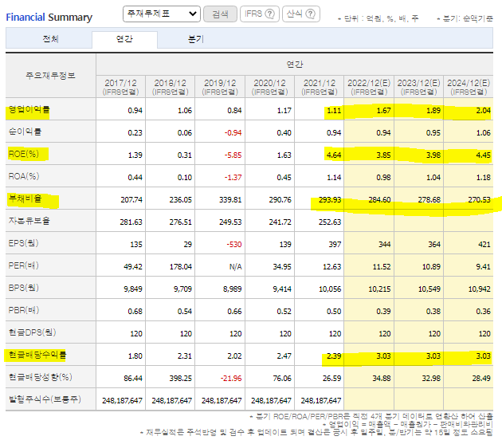The width and height of the screenshot is (502, 448).
Task: Select the 연간 tab
Action: (x=124, y=39)
